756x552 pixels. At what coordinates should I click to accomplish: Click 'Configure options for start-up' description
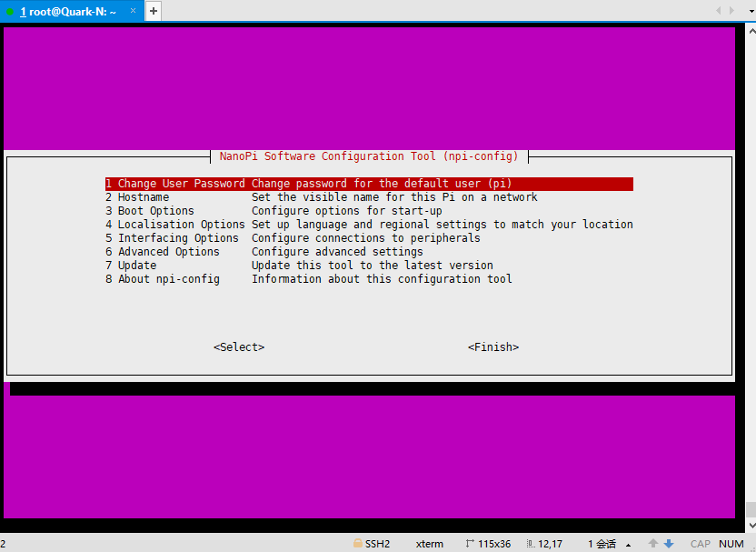(x=347, y=211)
